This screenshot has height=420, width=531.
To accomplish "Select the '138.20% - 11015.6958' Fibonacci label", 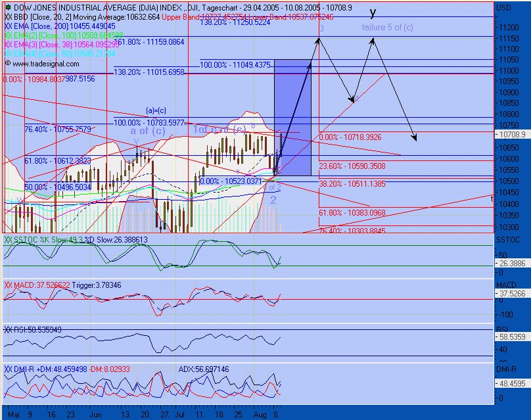I will [x=149, y=72].
